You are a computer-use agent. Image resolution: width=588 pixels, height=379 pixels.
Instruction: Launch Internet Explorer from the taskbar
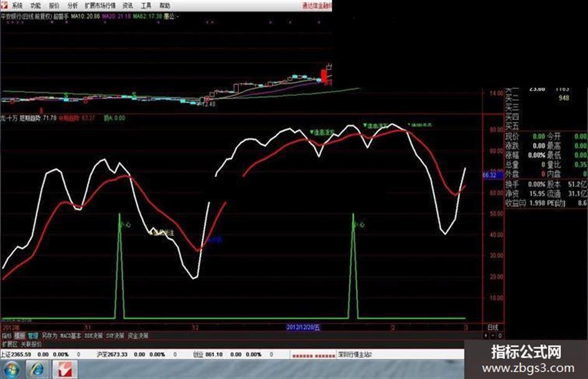pyautogui.click(x=36, y=369)
